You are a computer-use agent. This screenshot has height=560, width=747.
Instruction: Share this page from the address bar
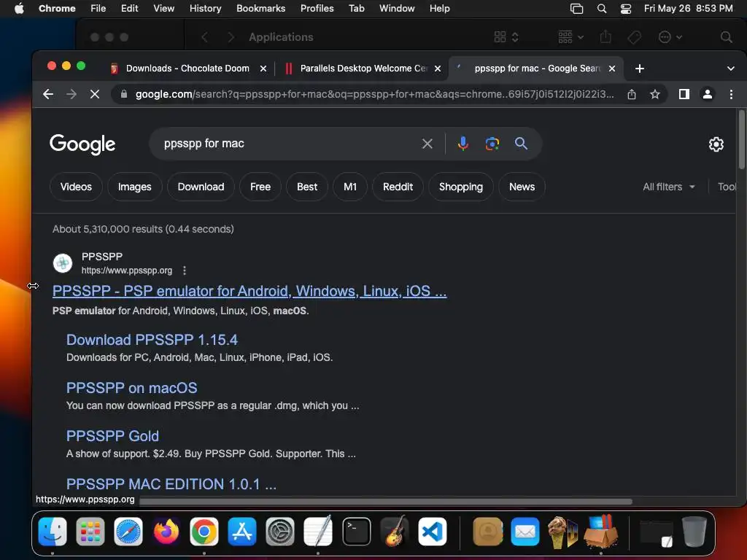tap(632, 94)
